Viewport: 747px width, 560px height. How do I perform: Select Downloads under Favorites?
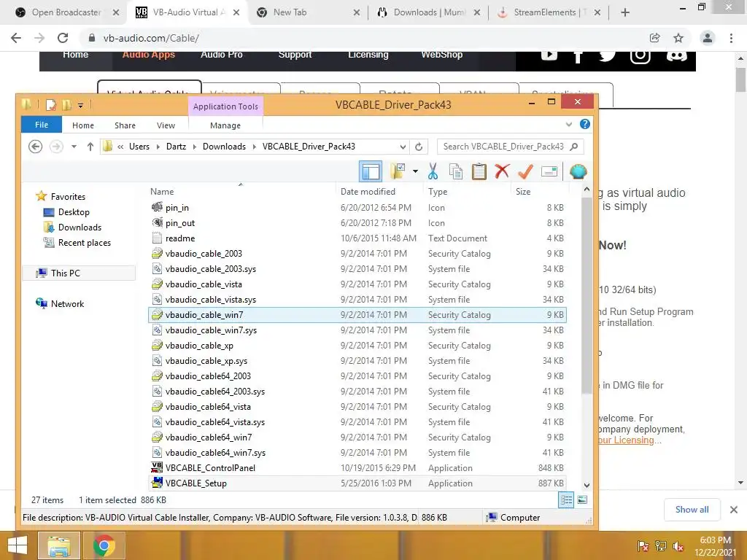point(80,227)
